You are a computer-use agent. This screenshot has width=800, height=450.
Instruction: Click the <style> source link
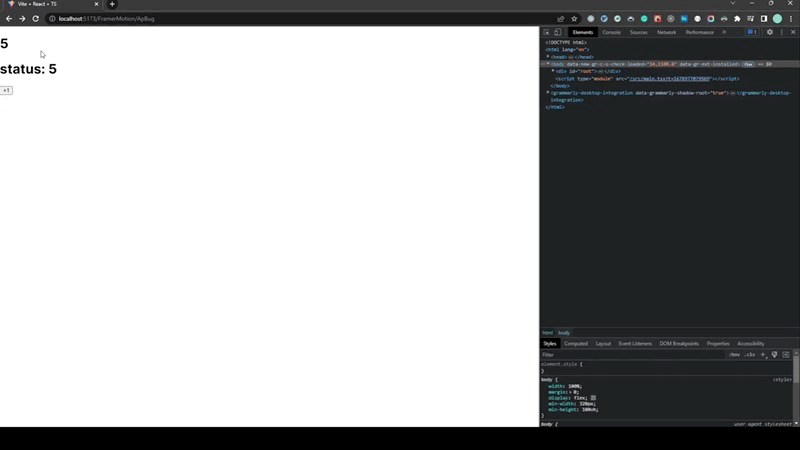[782, 380]
